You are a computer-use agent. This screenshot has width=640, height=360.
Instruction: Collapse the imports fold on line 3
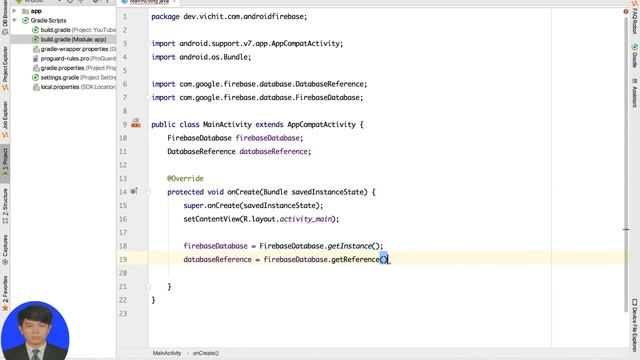(148, 43)
